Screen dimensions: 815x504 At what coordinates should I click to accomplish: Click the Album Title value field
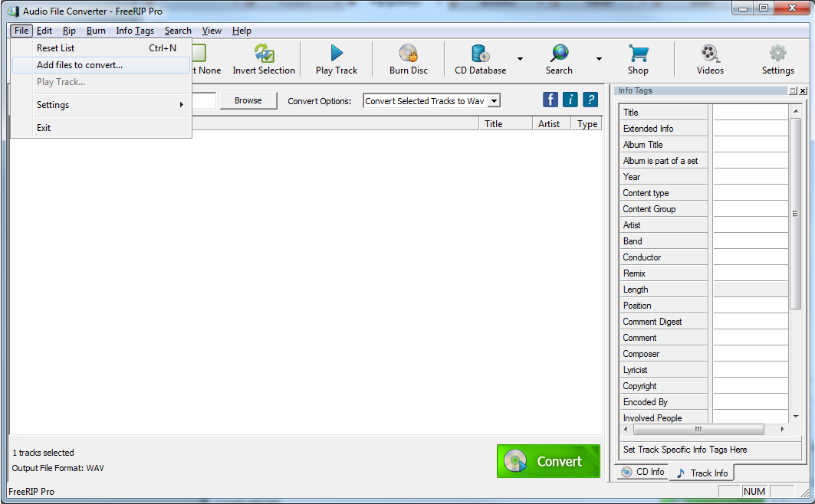click(x=751, y=144)
